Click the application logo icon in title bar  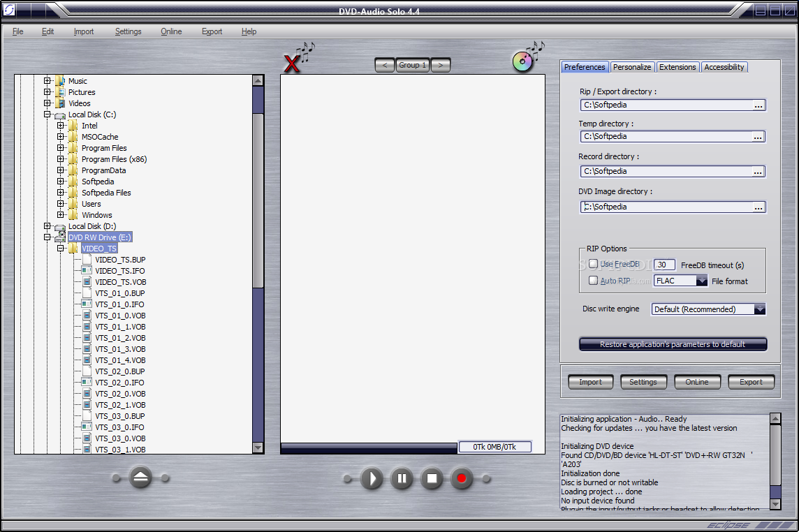pyautogui.click(x=8, y=9)
